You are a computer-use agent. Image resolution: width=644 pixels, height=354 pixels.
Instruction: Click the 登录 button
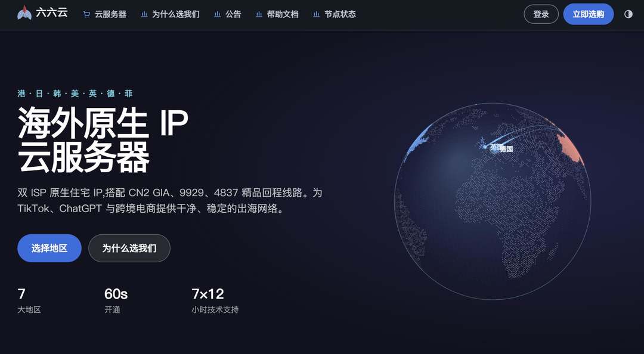[541, 14]
